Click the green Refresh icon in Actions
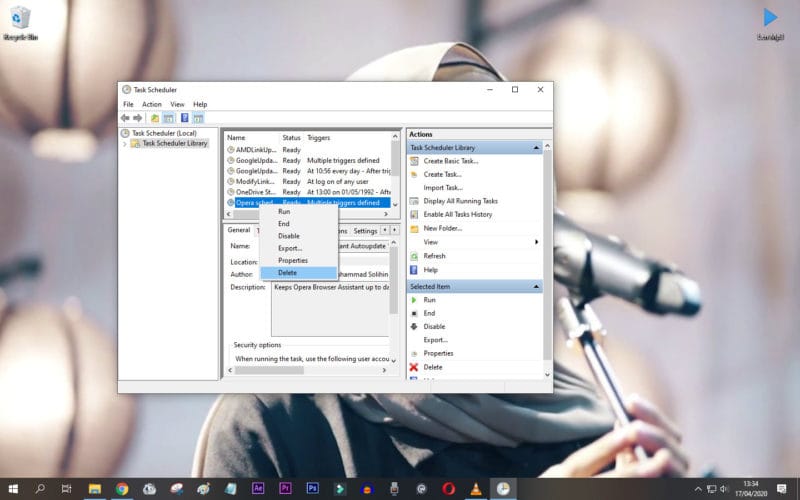 (414, 256)
